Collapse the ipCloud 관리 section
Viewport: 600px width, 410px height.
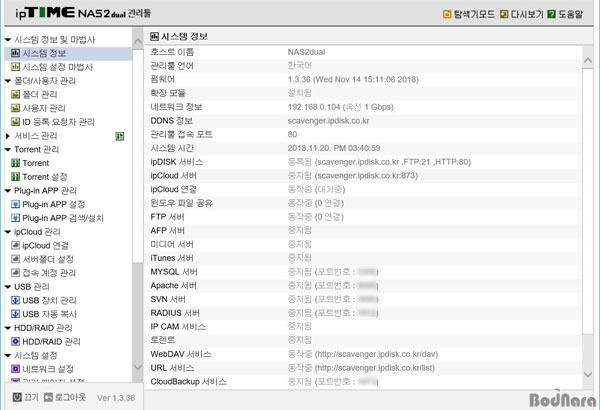click(x=8, y=232)
